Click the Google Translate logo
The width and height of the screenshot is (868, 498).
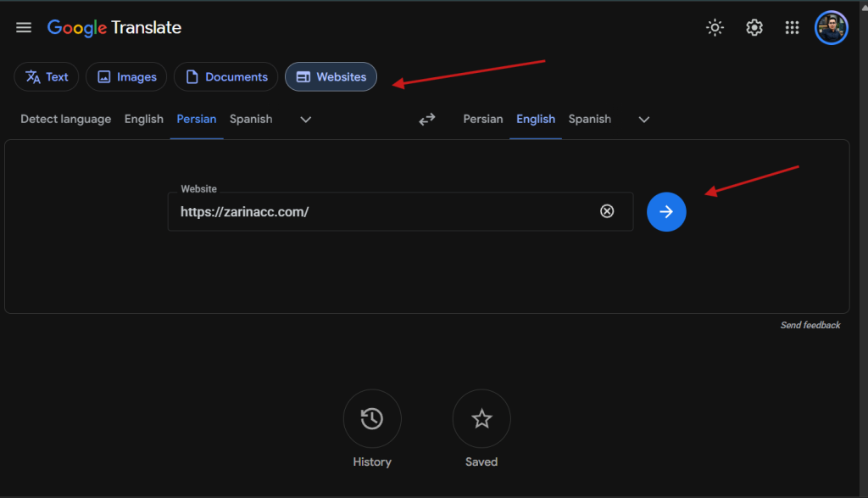(x=114, y=28)
